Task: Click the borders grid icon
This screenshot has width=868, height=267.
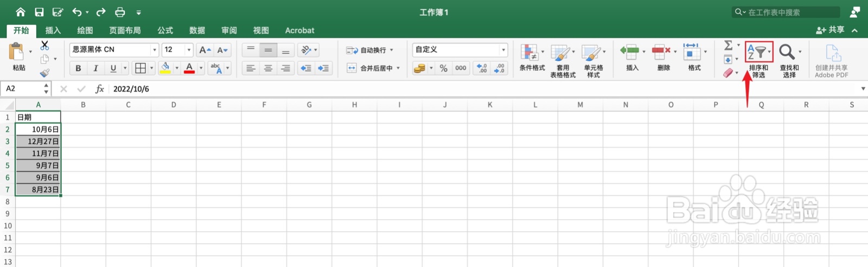Action: 141,68
